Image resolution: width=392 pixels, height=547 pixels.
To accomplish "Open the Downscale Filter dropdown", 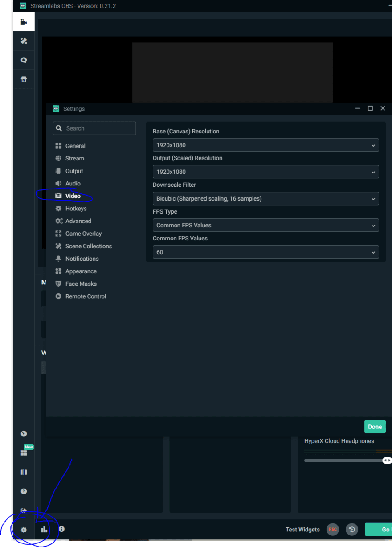I will point(266,198).
